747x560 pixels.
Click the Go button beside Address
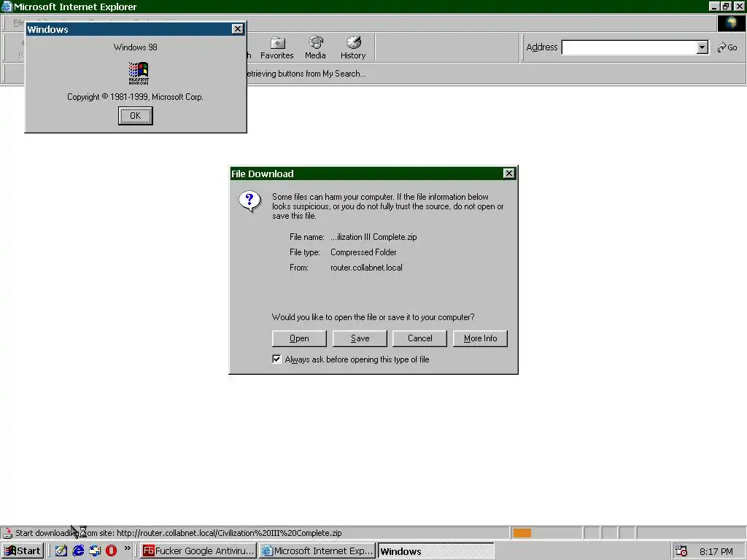click(727, 47)
